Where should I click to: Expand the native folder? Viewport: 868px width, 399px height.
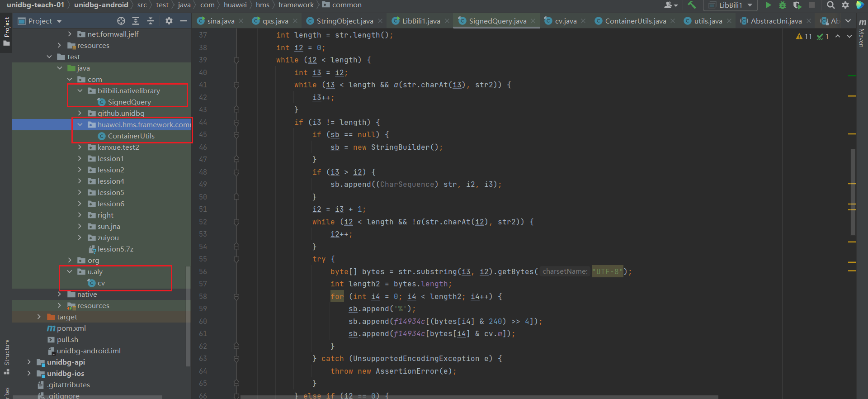[x=60, y=294]
